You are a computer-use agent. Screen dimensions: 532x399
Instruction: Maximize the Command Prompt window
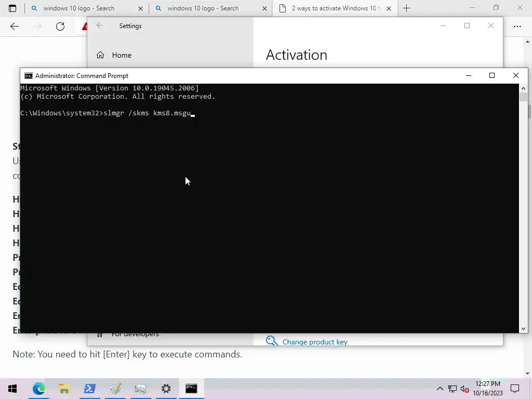coord(492,76)
